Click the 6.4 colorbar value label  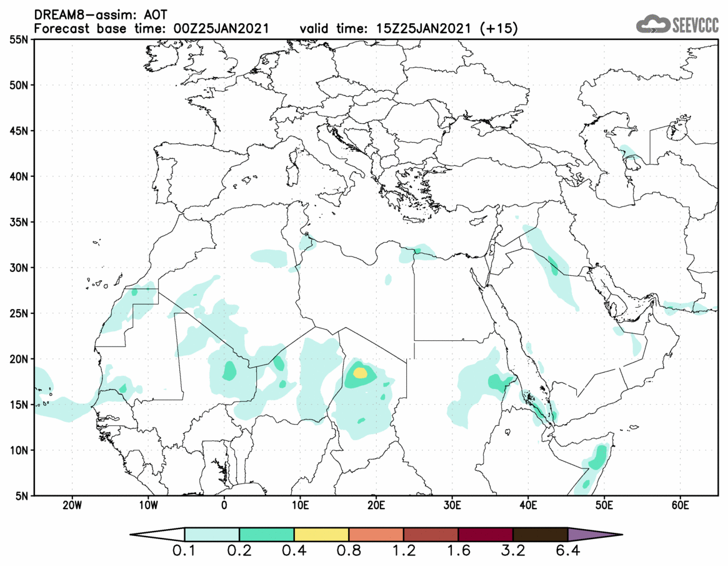pyautogui.click(x=568, y=551)
